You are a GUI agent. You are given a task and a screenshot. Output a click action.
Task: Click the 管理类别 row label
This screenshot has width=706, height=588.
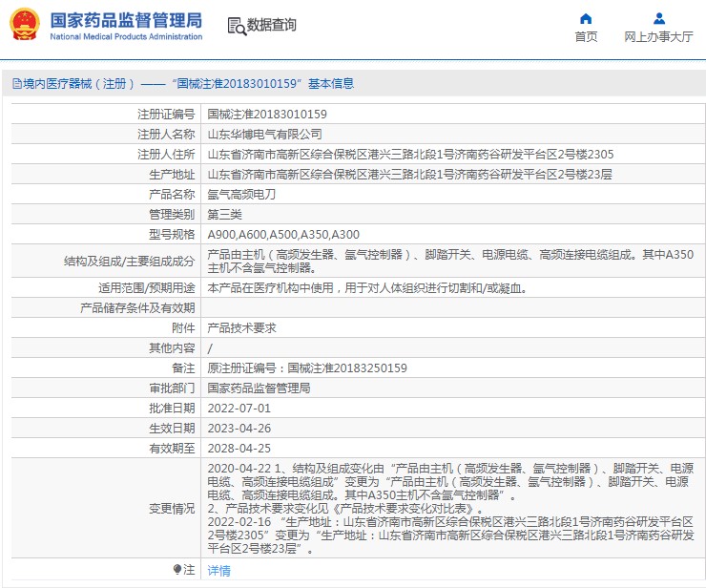pos(172,214)
